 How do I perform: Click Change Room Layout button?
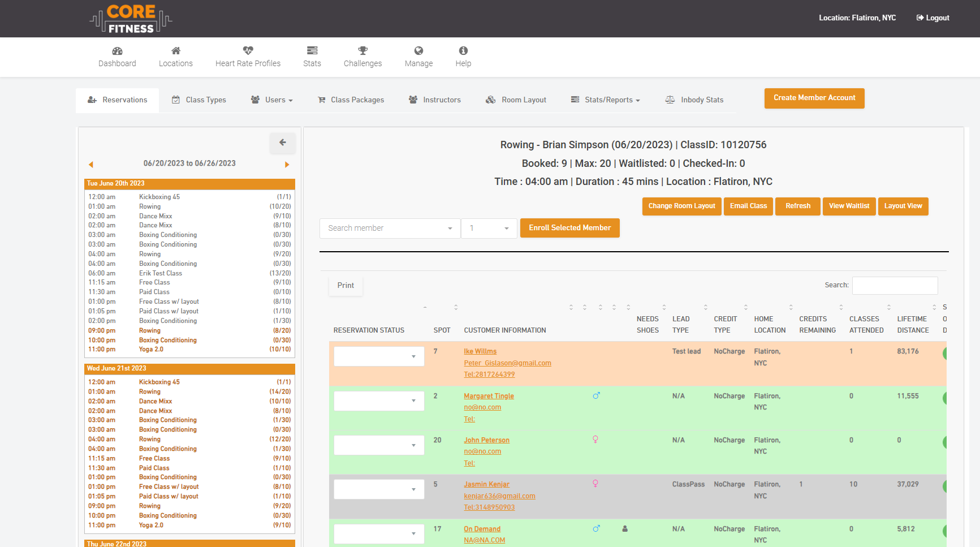[x=681, y=206]
